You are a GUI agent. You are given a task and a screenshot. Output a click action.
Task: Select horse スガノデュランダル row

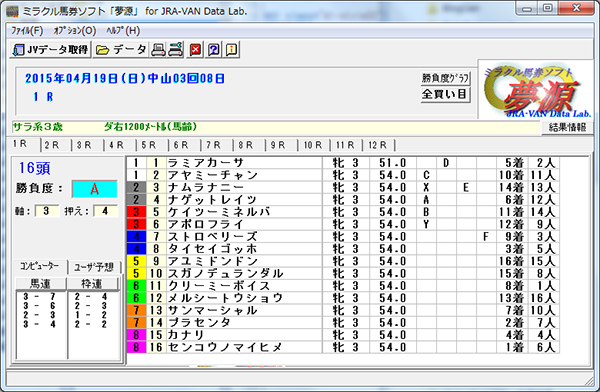pos(342,274)
